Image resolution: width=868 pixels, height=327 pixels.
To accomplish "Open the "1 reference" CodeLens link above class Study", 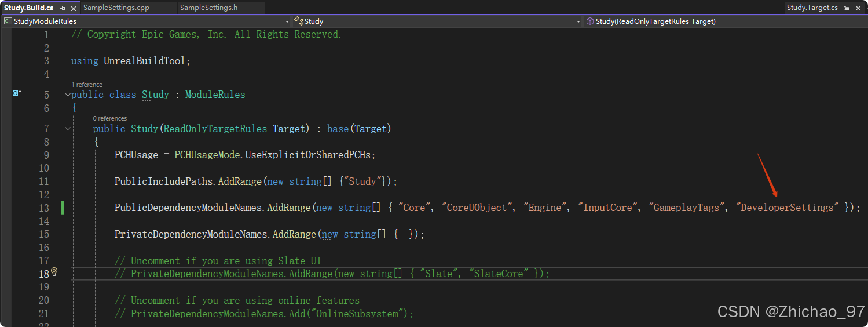I will pyautogui.click(x=87, y=85).
